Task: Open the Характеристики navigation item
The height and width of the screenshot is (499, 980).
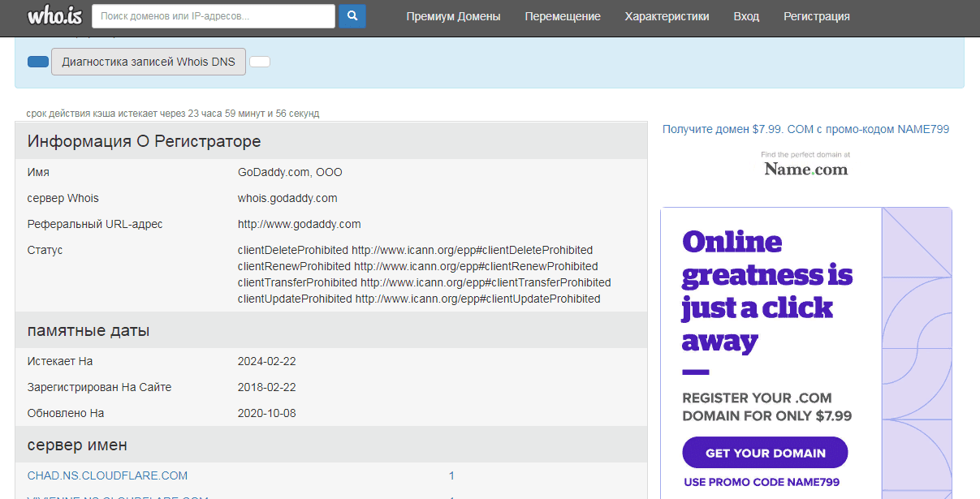Action: tap(667, 16)
